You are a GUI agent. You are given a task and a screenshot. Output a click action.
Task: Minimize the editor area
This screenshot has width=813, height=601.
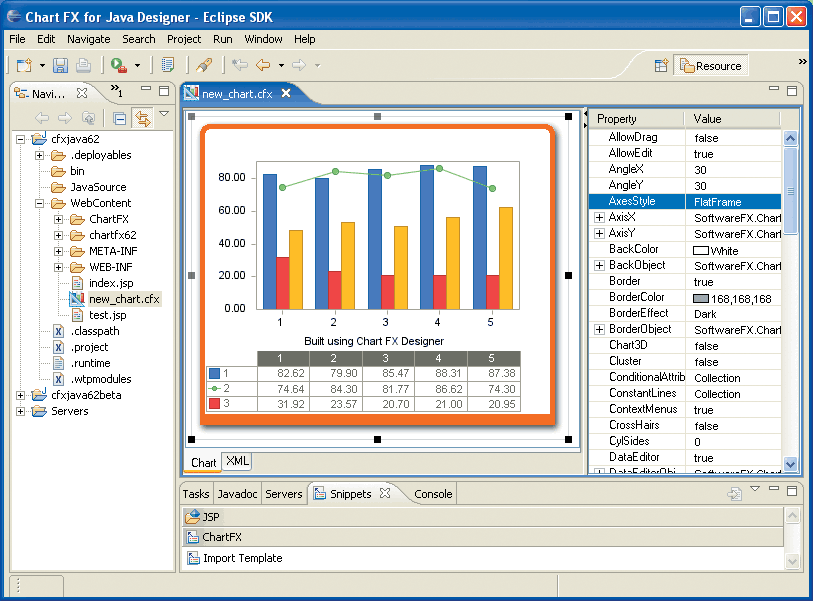tap(774, 89)
